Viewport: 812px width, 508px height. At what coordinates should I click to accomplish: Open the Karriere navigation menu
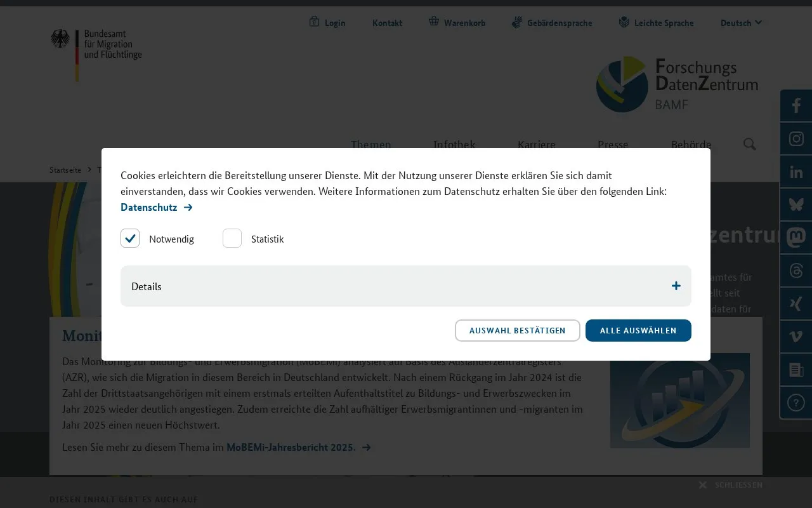(x=537, y=144)
